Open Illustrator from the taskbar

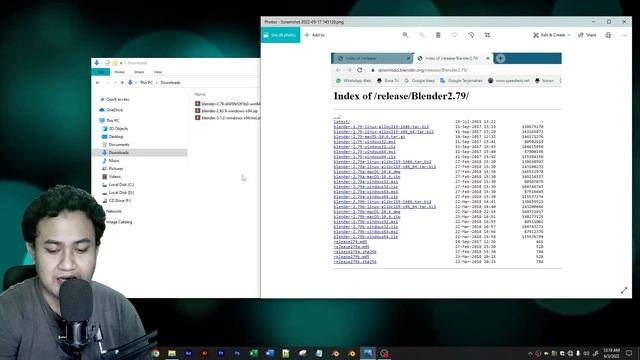point(204,353)
